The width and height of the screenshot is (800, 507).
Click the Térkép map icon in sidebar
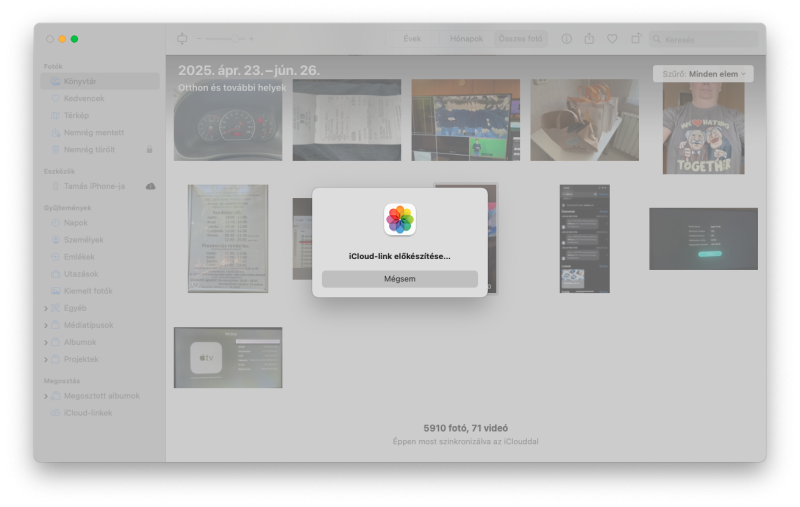[55, 115]
